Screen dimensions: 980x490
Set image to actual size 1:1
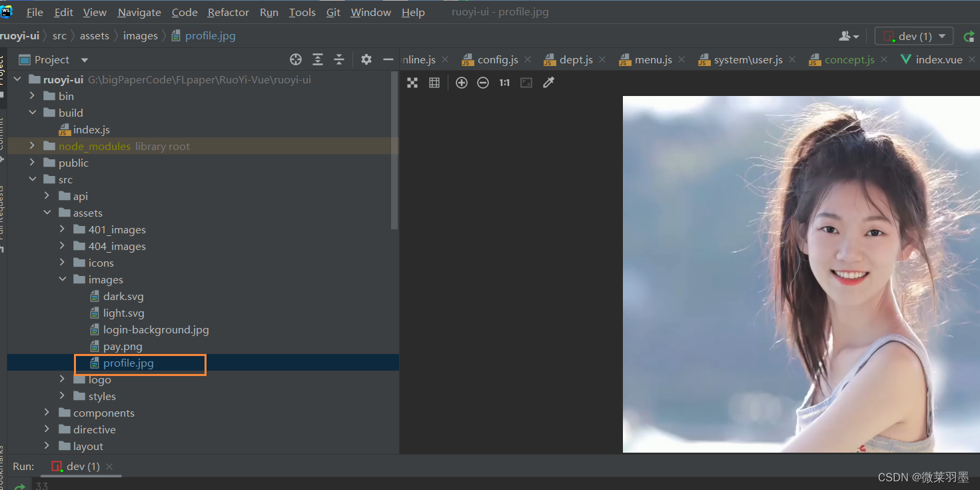click(x=504, y=83)
